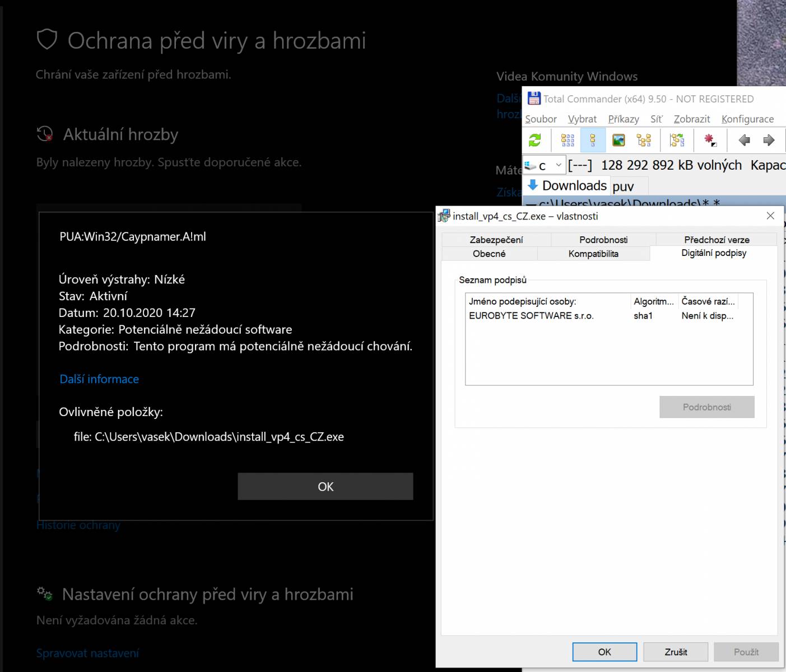The height and width of the screenshot is (672, 786).
Task: Click the Total Commander refresh icon
Action: (x=535, y=140)
